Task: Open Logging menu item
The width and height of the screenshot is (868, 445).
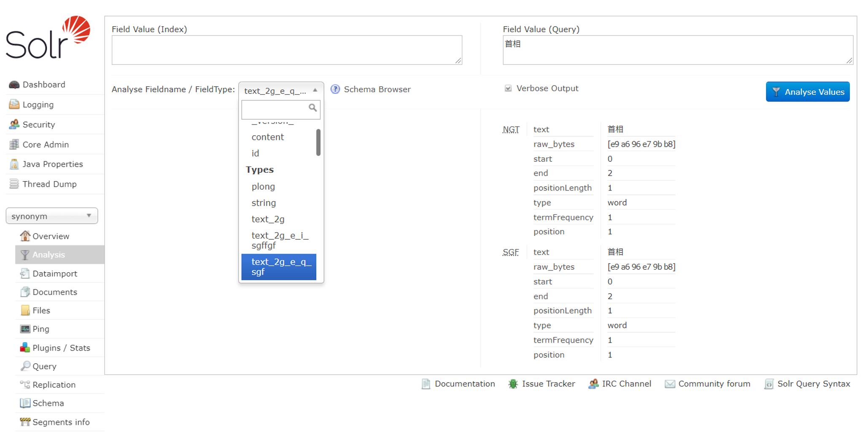Action: point(38,105)
